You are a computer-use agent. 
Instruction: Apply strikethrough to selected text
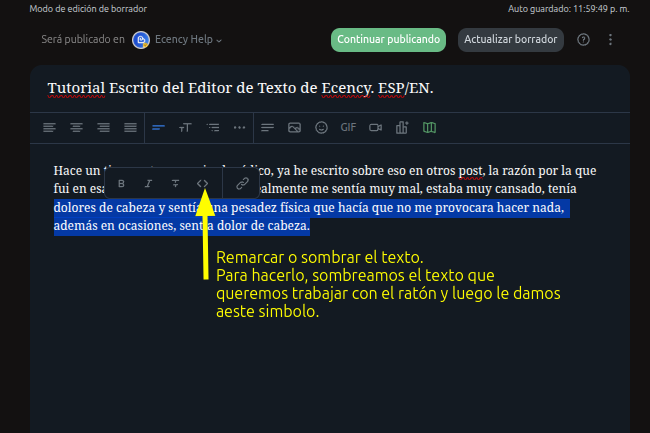click(x=175, y=184)
